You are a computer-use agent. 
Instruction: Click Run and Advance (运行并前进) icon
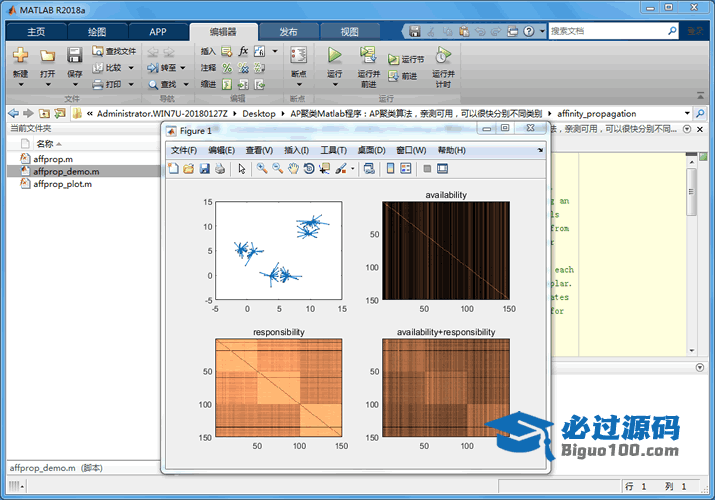(x=368, y=55)
